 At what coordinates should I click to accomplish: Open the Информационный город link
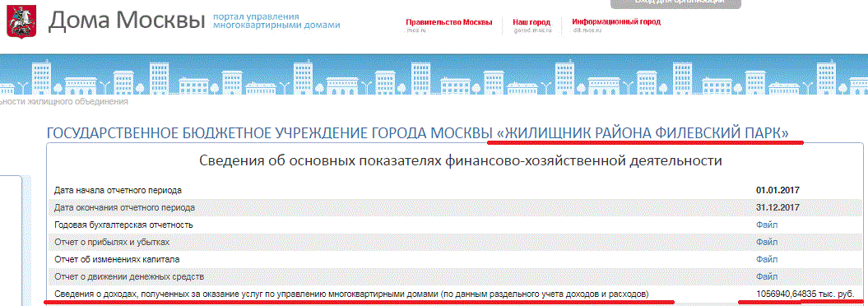(x=616, y=23)
